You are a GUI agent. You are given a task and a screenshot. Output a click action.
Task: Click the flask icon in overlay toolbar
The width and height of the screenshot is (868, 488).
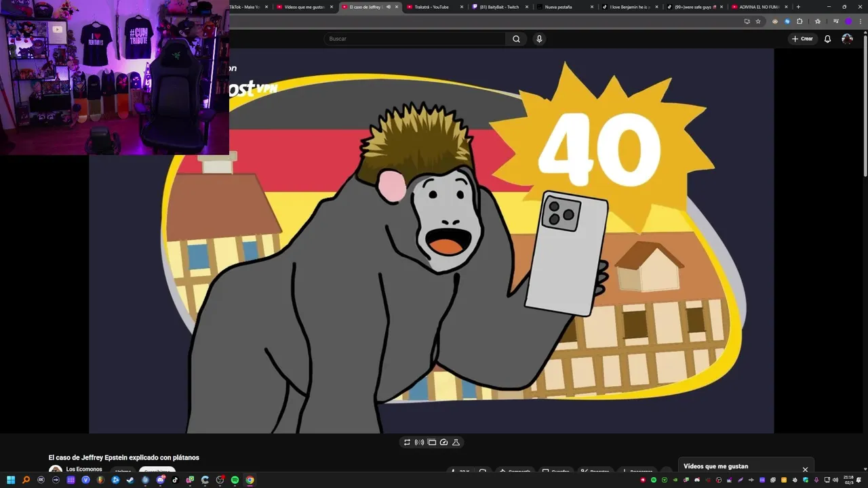(456, 442)
